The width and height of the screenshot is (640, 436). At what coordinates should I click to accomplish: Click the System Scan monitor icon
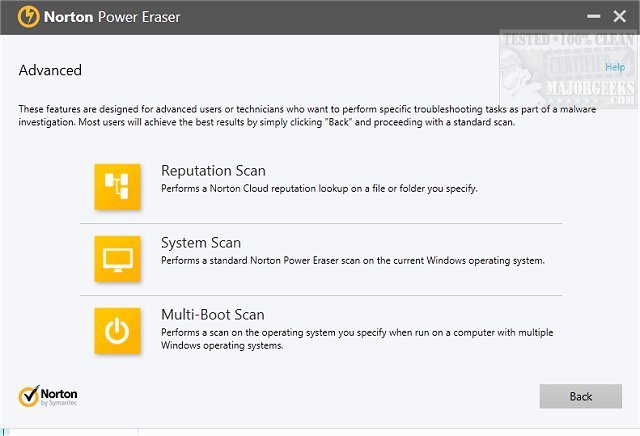(x=117, y=259)
